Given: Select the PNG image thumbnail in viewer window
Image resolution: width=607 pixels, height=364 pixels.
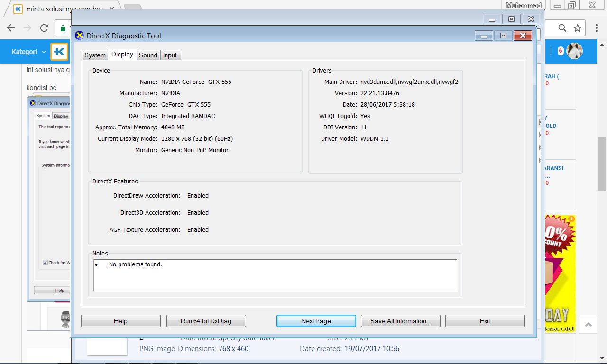Looking at the screenshot, I should coord(107,347).
